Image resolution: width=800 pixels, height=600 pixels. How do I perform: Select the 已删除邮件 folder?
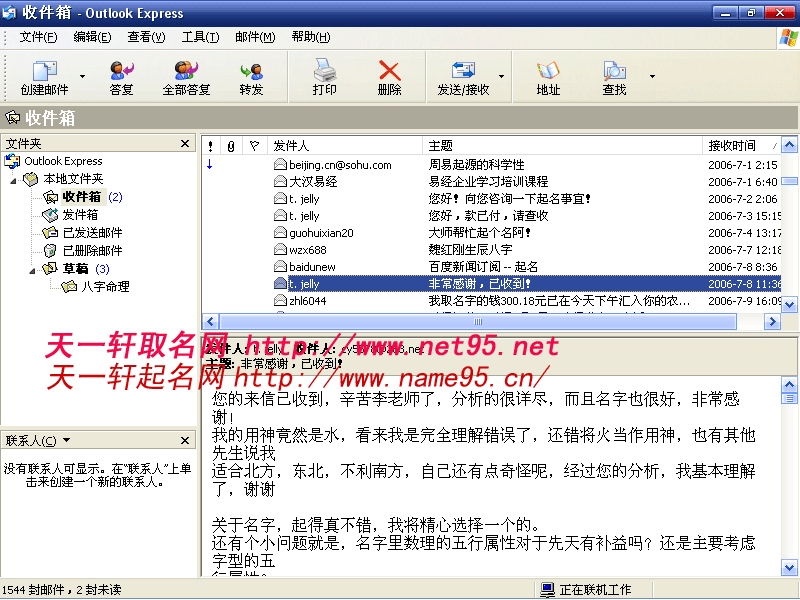tap(92, 251)
